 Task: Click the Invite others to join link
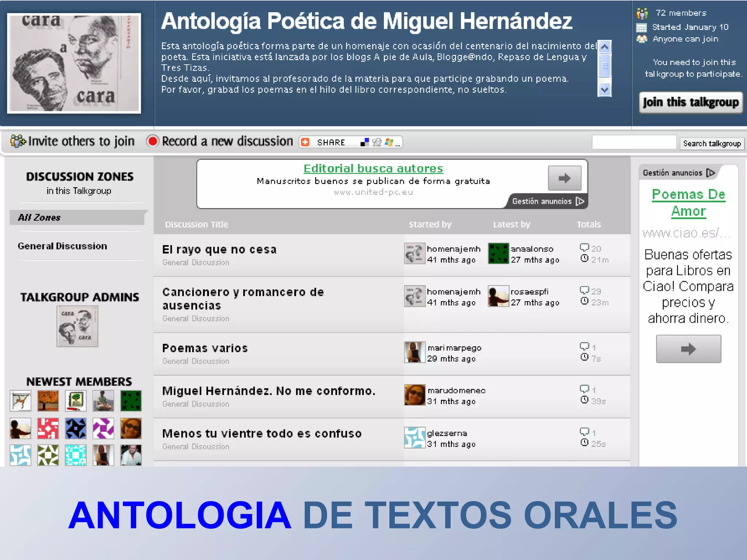click(81, 141)
